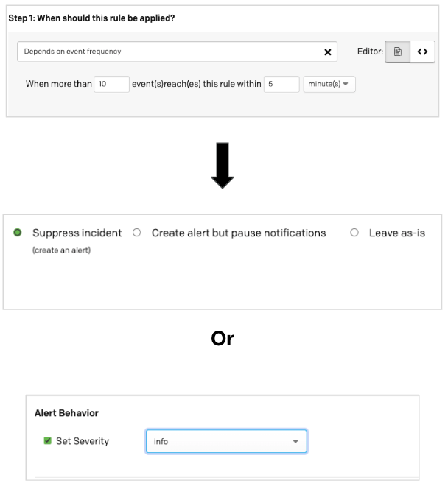This screenshot has height=489, width=448.
Task: Focus the event count field showing 10
Action: pyautogui.click(x=111, y=84)
